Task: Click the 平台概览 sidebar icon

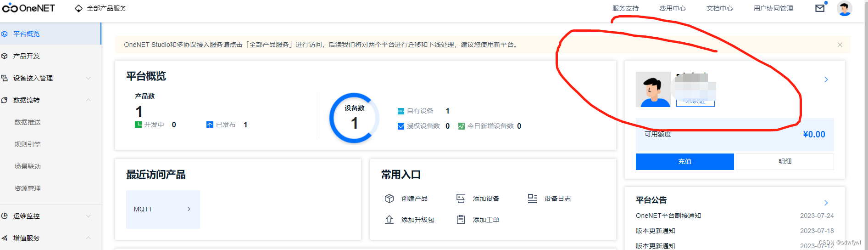Action: (x=5, y=34)
